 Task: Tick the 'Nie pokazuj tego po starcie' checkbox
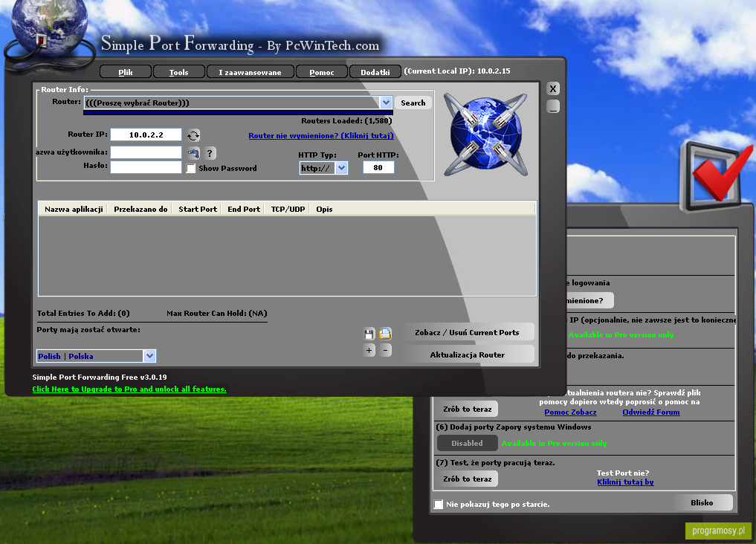[x=439, y=504]
